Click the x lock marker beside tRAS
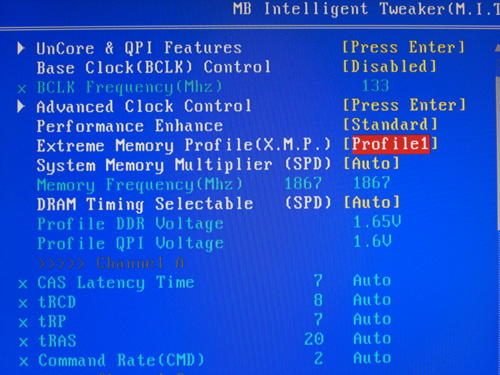Viewport: 500px width, 375px height. point(23,342)
